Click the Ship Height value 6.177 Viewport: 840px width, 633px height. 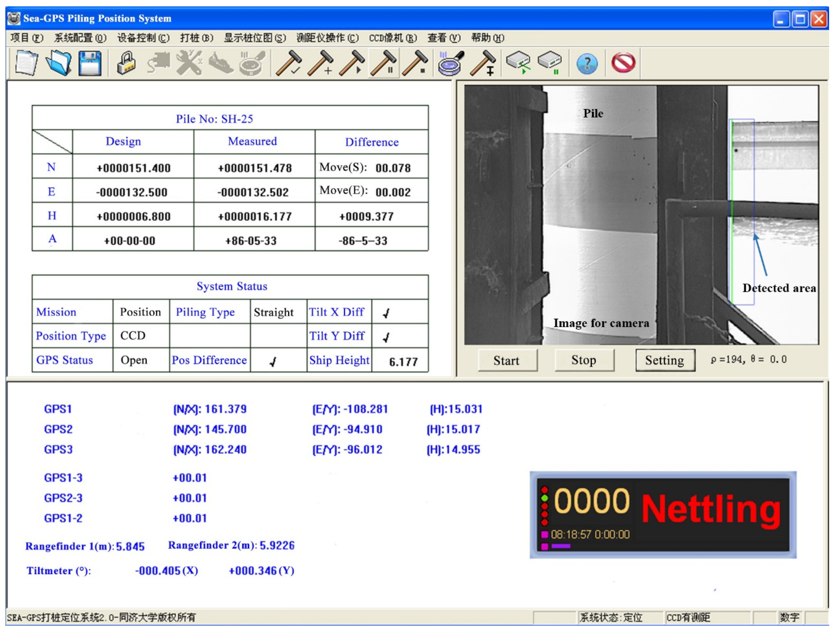[403, 362]
